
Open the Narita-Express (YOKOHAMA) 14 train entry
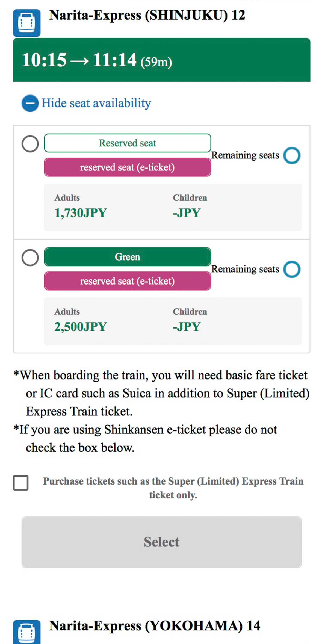[x=155, y=626]
